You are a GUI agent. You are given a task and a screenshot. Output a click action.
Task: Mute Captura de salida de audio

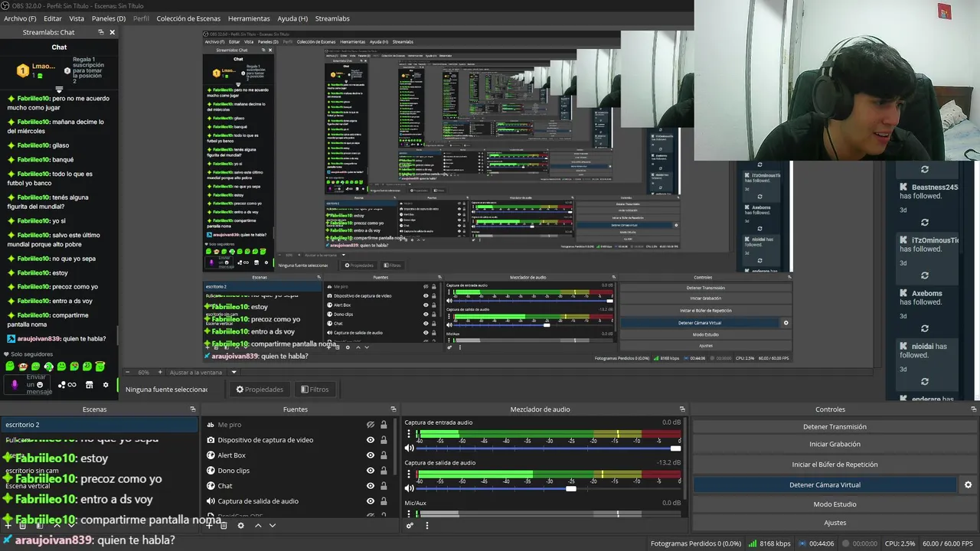pyautogui.click(x=409, y=488)
